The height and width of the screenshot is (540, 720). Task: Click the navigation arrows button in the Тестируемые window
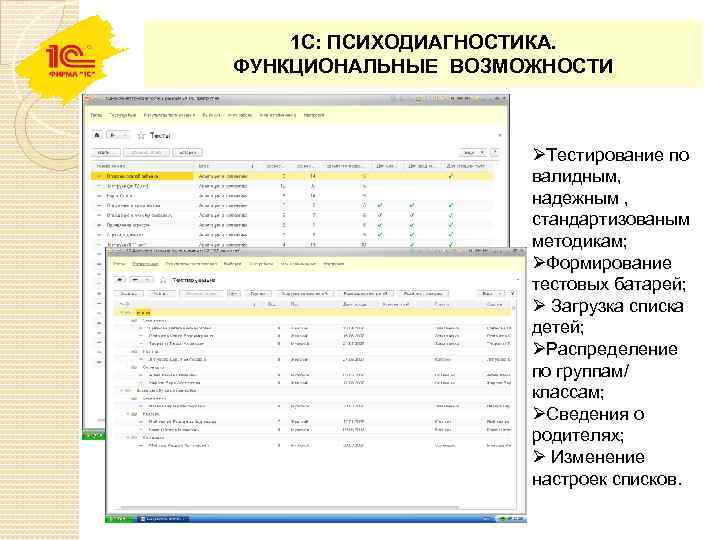141,279
